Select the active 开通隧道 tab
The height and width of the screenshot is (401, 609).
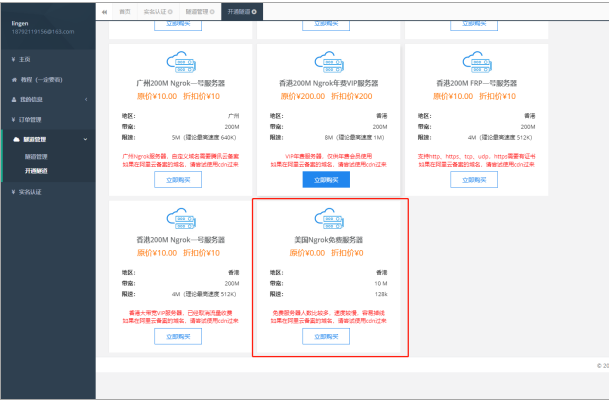click(x=242, y=12)
